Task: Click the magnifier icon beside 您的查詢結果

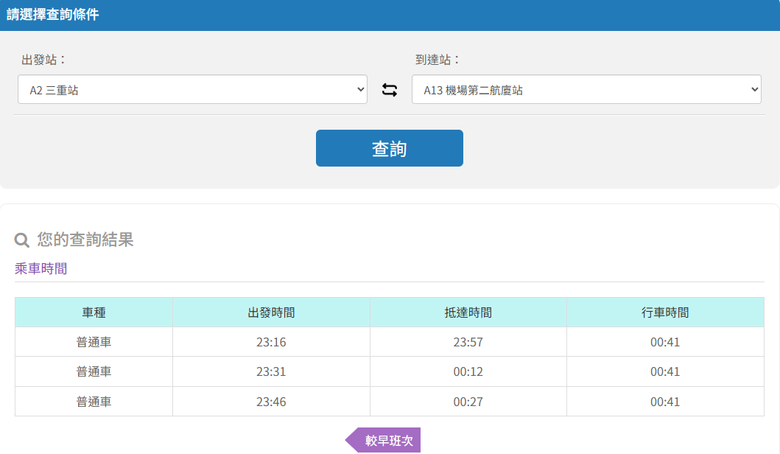Action: point(22,240)
